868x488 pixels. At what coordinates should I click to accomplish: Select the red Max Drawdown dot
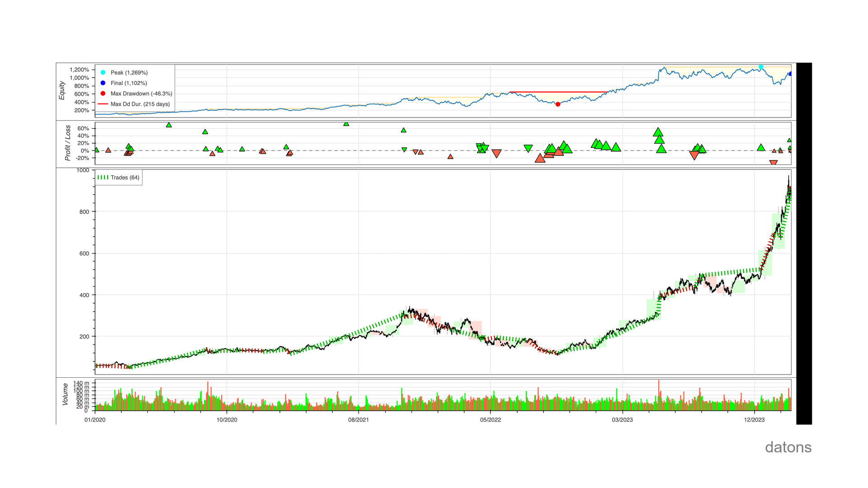557,103
